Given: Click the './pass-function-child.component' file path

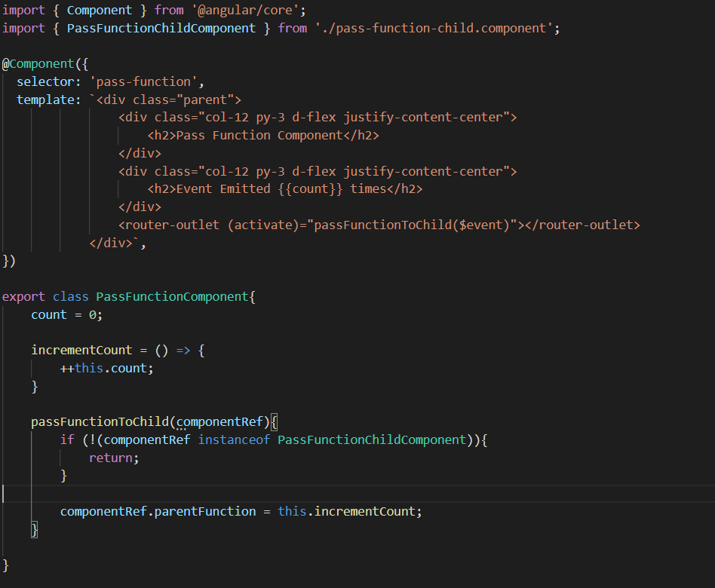Looking at the screenshot, I should tap(430, 27).
